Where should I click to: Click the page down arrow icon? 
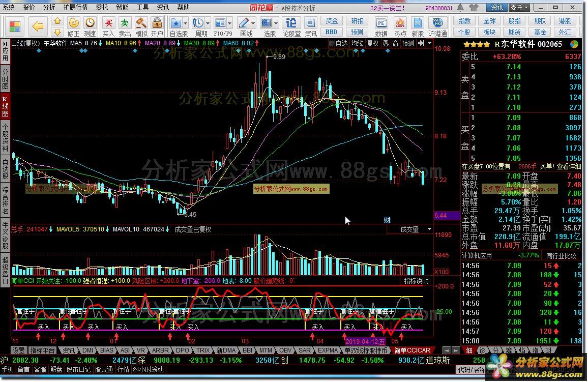tap(57, 32)
